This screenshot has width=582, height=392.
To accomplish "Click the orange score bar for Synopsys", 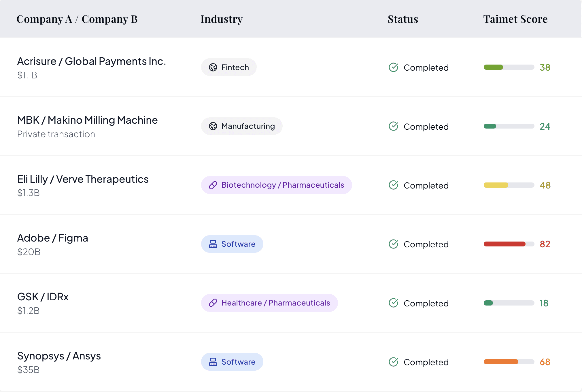I will tap(509, 362).
